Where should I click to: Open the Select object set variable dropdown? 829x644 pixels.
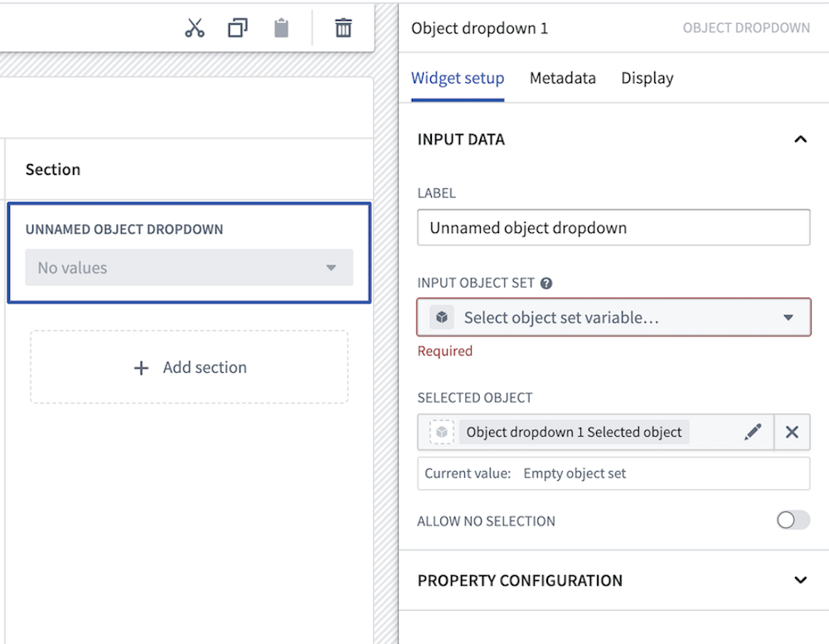point(613,317)
